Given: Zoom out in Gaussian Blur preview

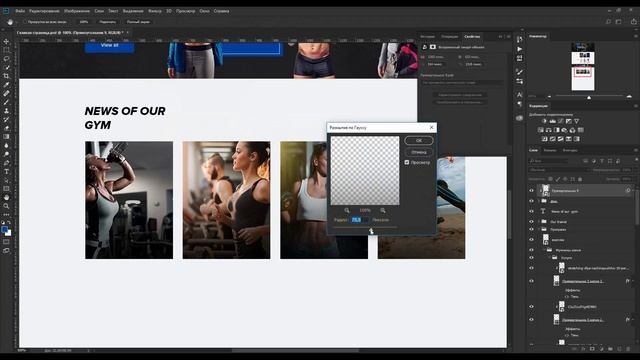Looking at the screenshot, I should [x=347, y=210].
